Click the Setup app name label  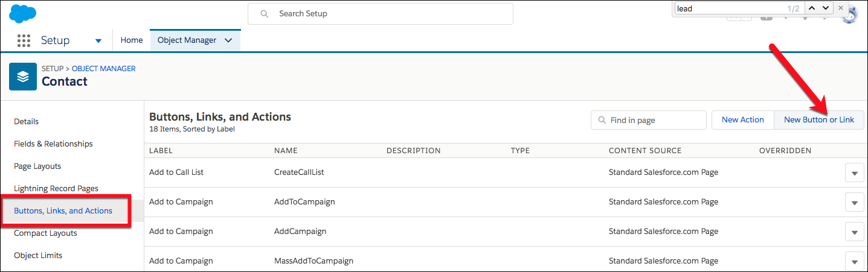(56, 40)
